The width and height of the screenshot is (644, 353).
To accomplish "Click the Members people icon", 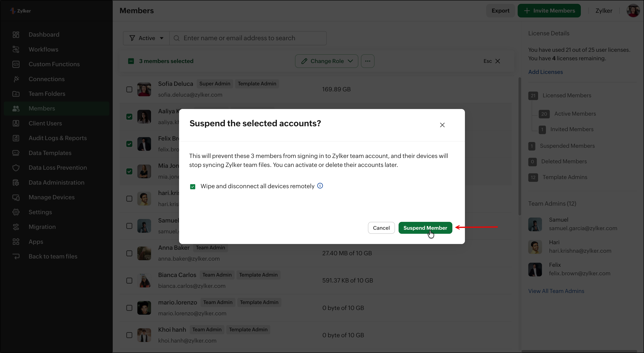I will coord(16,109).
